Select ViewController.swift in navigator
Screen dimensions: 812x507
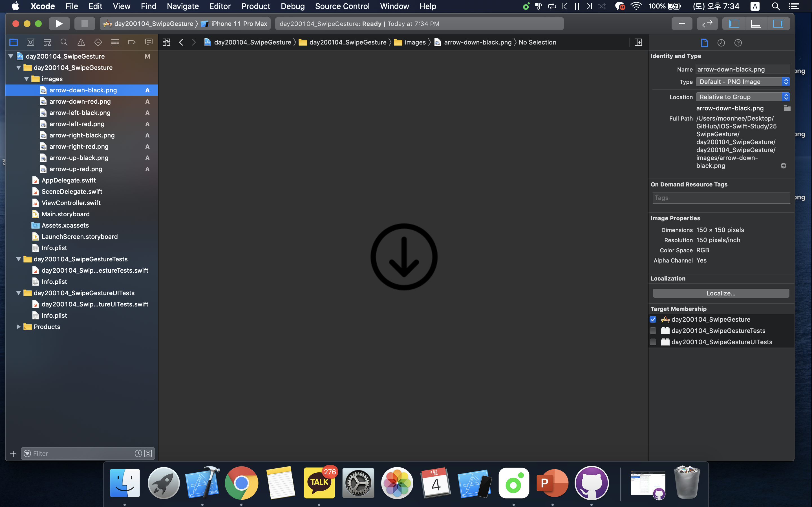(71, 203)
